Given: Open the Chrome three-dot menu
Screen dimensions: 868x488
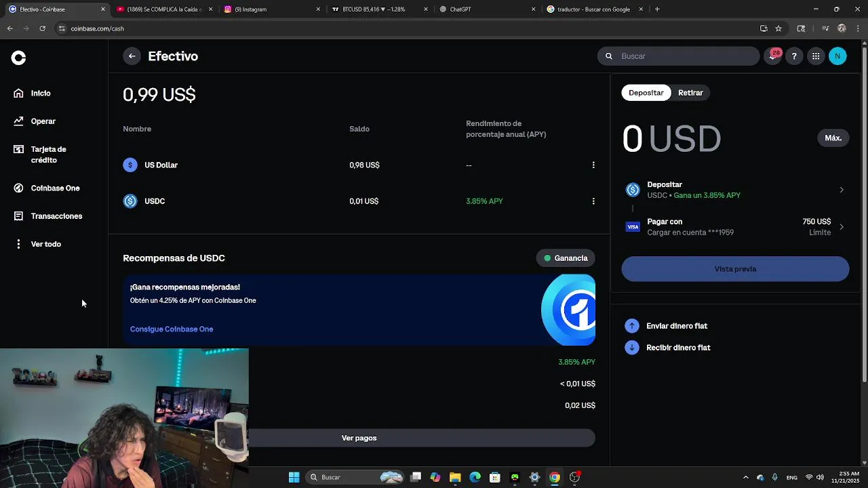Looking at the screenshot, I should 858,28.
